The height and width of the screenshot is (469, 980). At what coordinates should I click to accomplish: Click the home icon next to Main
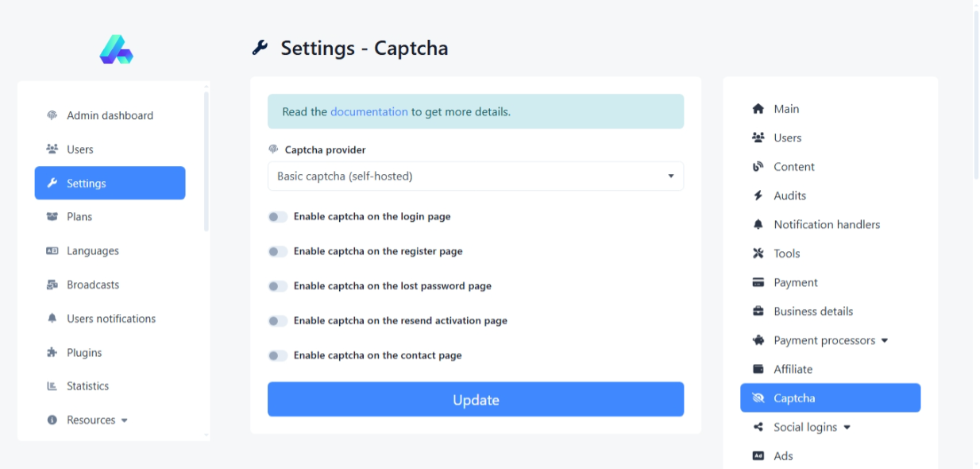click(758, 109)
